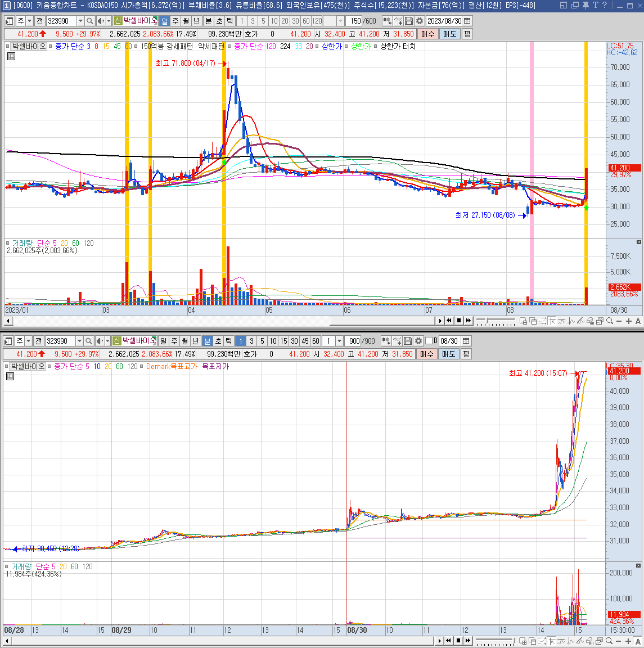The width and height of the screenshot is (644, 648).
Task: Zoom out with the minus icon on top chart
Action: click(619, 321)
